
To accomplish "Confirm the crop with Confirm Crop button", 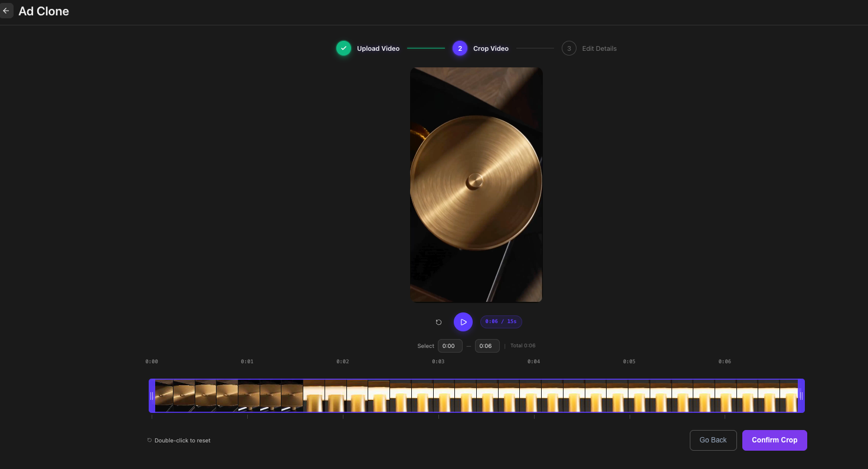I will point(774,440).
